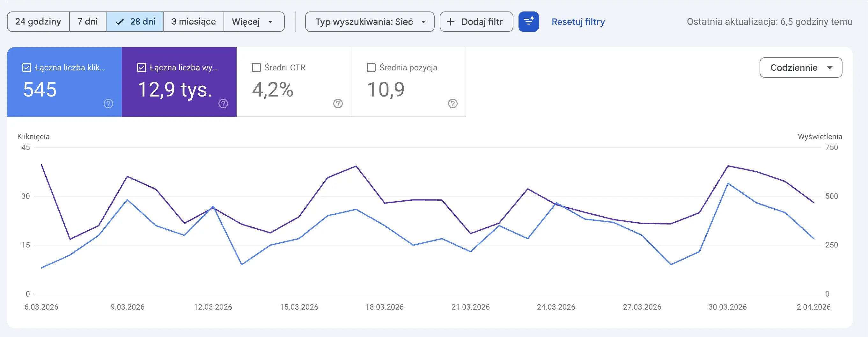The image size is (868, 337).
Task: Open help for Średni CTR metric
Action: [x=338, y=104]
